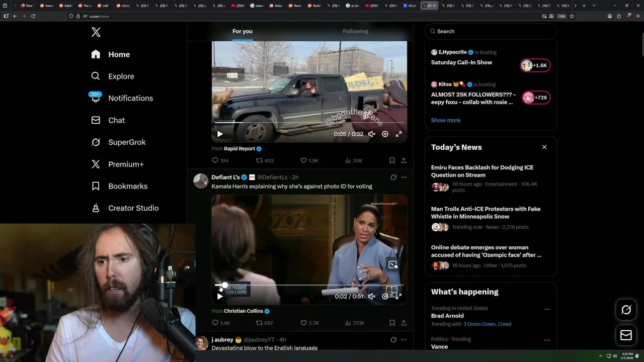Seek on the truck video progress bar
The height and width of the screenshot is (362, 644).
point(309,122)
